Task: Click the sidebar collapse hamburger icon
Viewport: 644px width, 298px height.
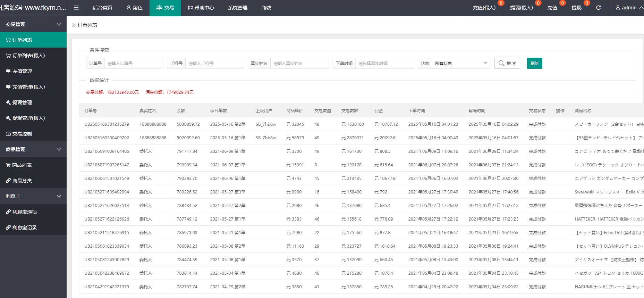Action: pyautogui.click(x=76, y=8)
